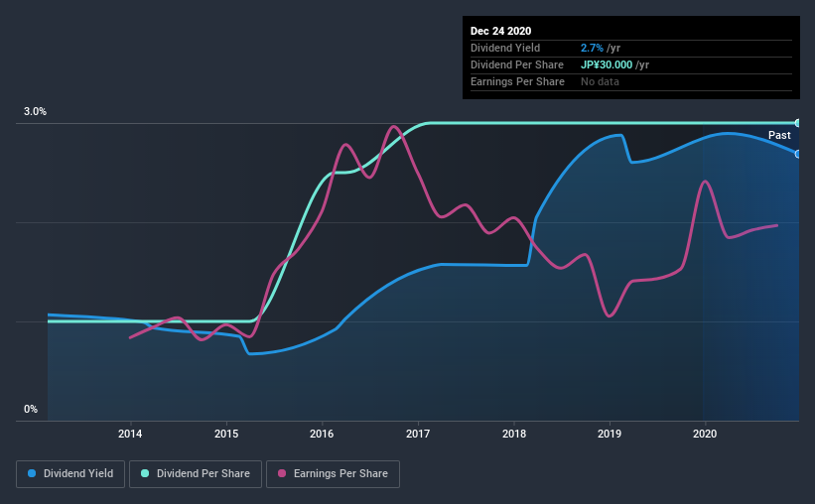
Task: Select the 2014 x-axis label
Action: [130, 434]
